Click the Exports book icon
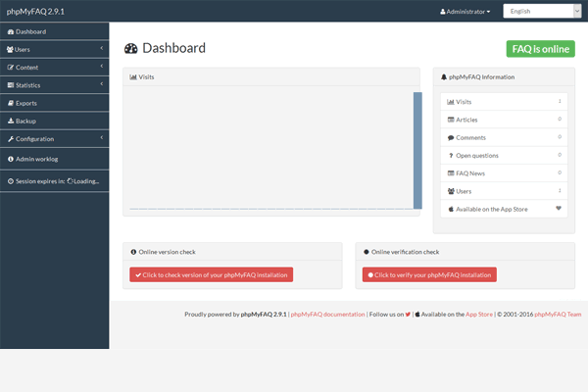Image resolution: width=588 pixels, height=392 pixels. (11, 103)
